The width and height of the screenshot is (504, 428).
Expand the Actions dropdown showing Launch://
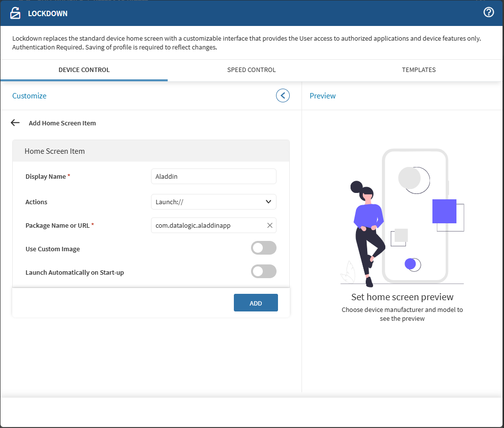213,202
